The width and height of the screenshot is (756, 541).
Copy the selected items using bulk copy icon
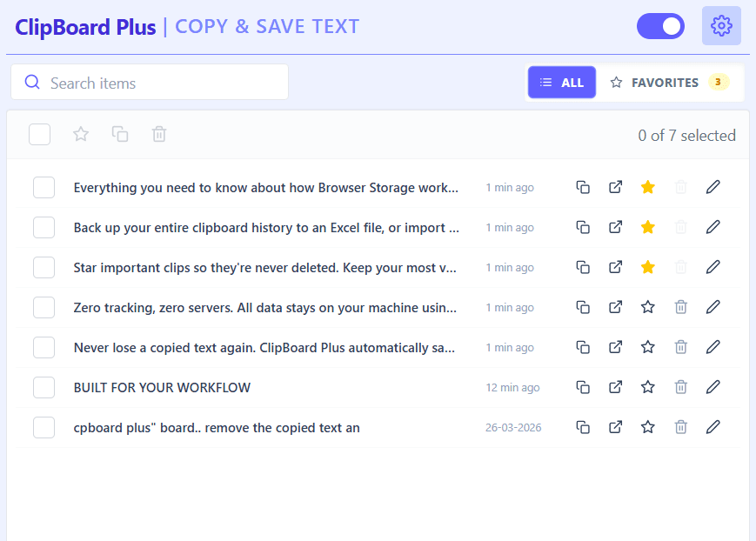(120, 135)
